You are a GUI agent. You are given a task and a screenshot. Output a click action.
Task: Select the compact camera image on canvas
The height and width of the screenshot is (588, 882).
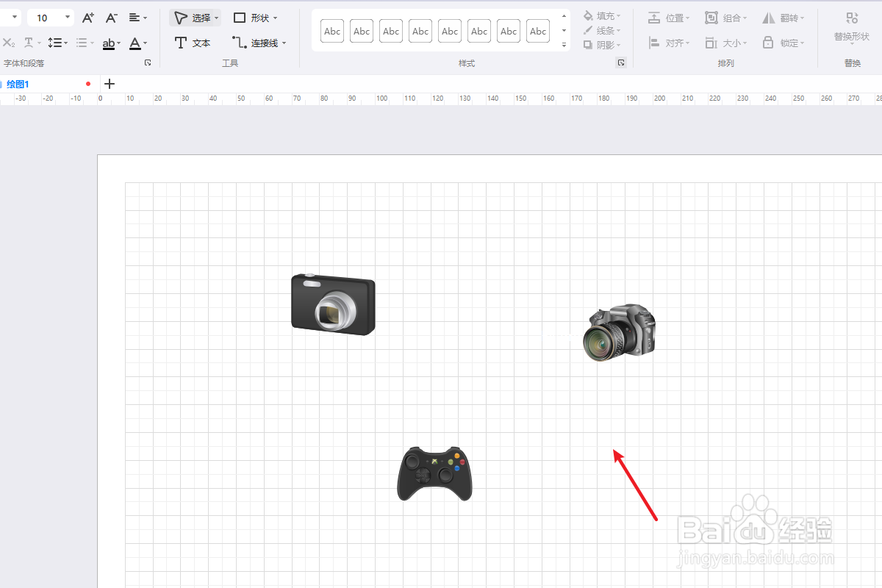click(333, 304)
